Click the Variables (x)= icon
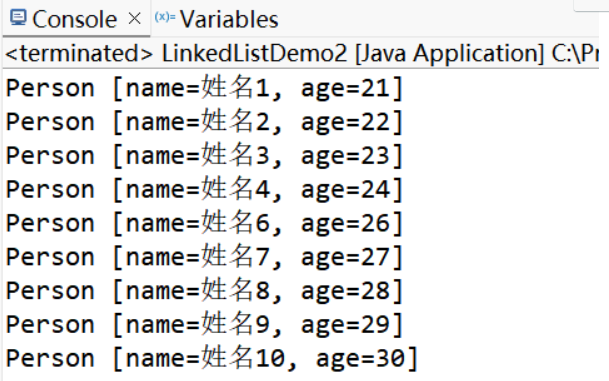Screen dimensions: 609x381 [165, 17]
